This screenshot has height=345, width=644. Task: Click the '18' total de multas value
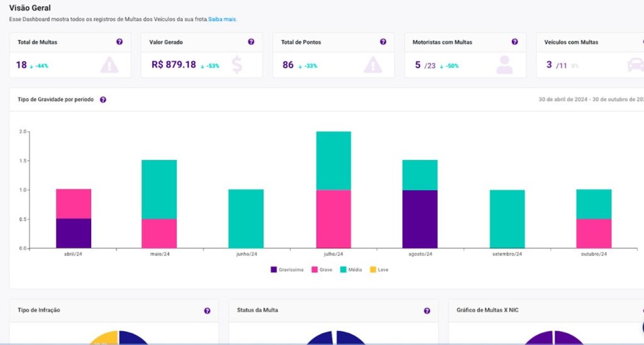tap(21, 65)
